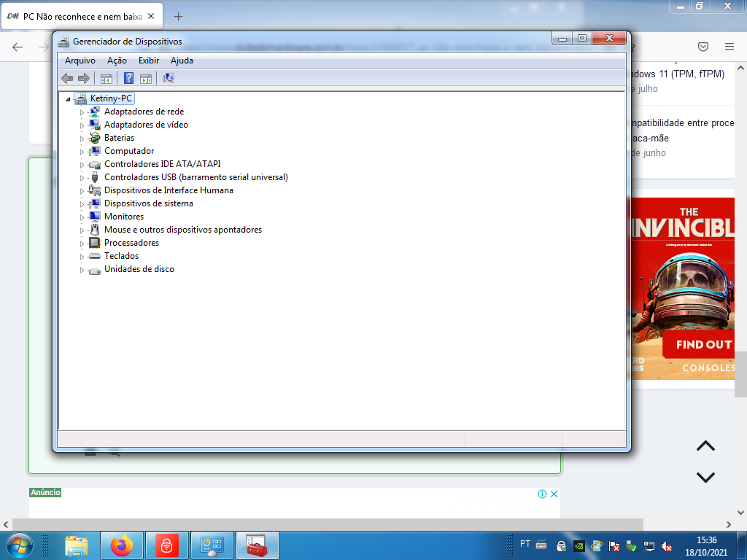Open the Arquivo menu

[80, 61]
